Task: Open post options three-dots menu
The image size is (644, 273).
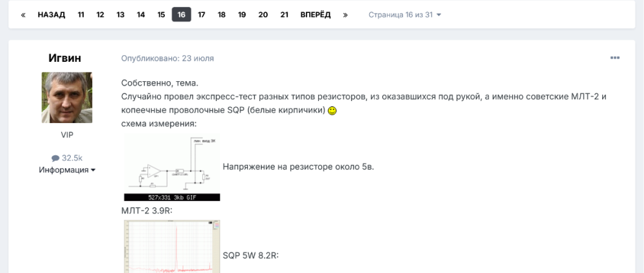Action: (614, 58)
